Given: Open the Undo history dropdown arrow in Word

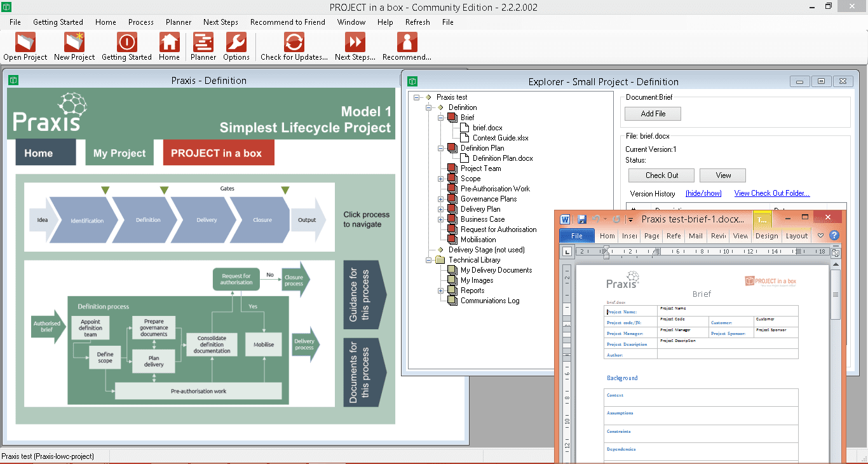Looking at the screenshot, I should tap(606, 219).
